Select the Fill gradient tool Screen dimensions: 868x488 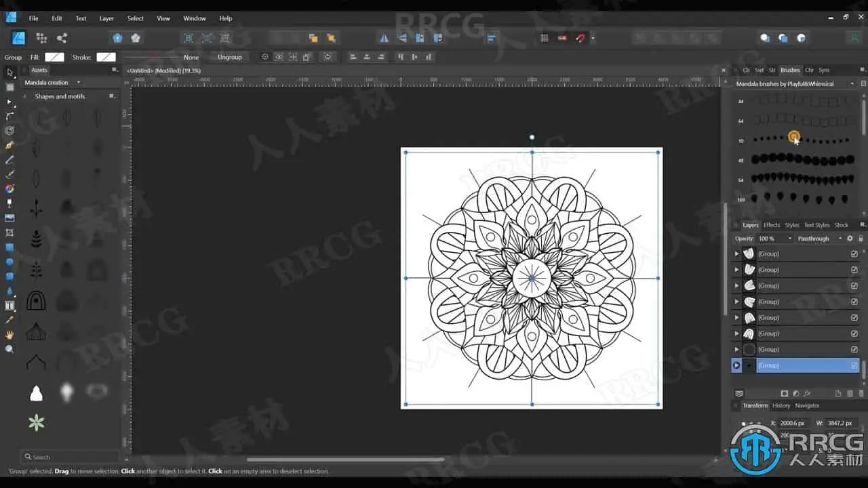tap(9, 189)
